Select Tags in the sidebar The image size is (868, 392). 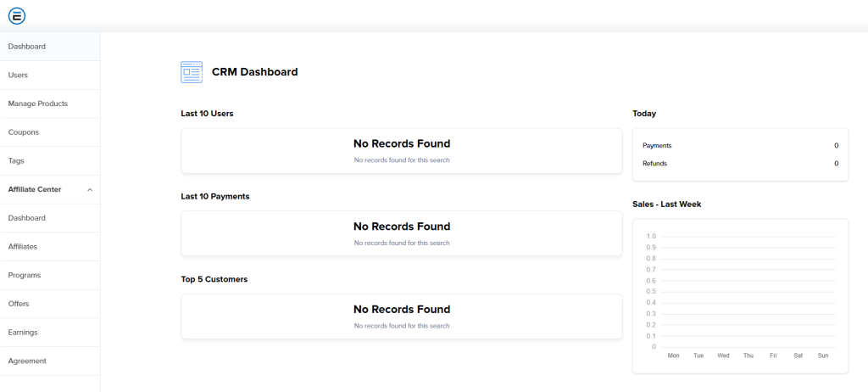click(x=50, y=161)
